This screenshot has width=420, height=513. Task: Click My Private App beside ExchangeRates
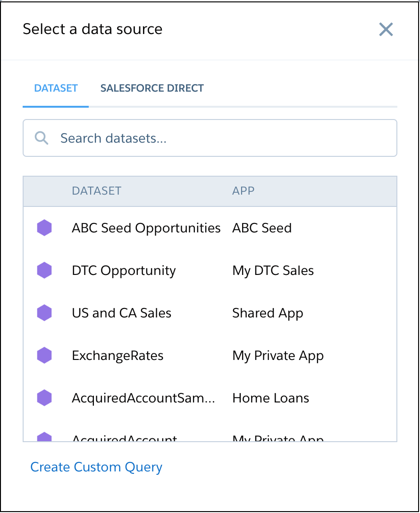point(278,356)
